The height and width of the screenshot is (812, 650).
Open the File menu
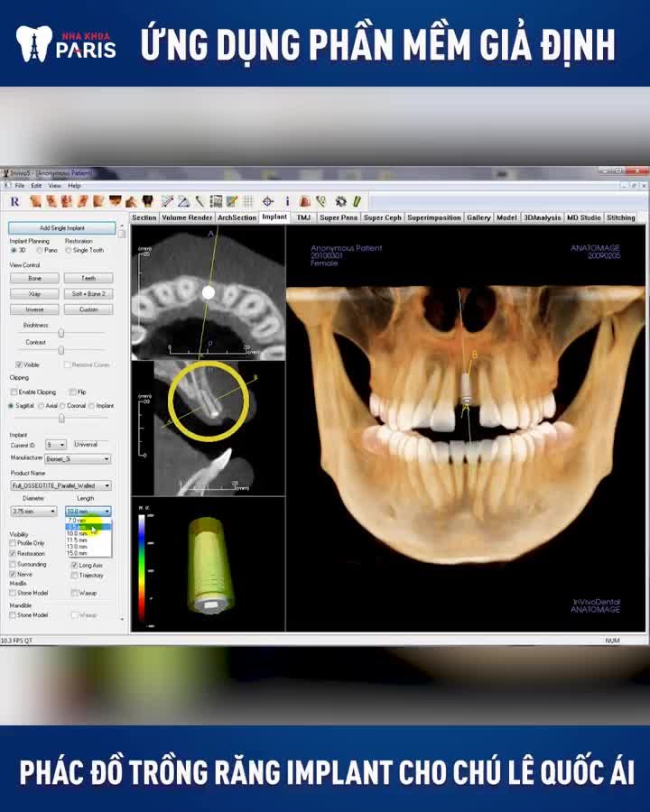pos(20,185)
